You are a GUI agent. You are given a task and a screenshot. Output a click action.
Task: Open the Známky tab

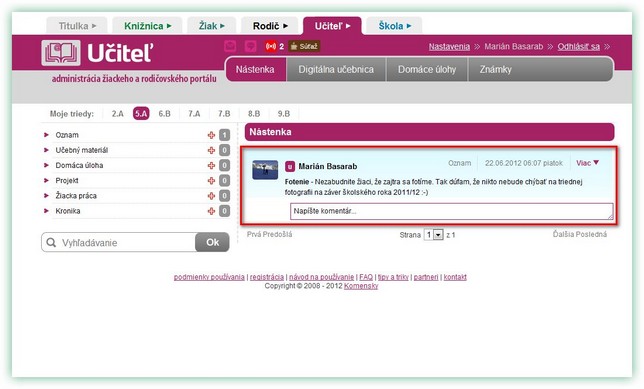pos(496,69)
